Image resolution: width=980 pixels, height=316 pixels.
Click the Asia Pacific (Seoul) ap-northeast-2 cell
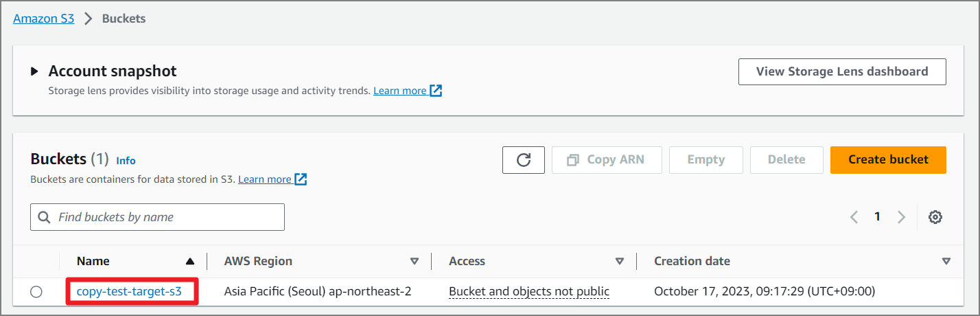pyautogui.click(x=318, y=291)
